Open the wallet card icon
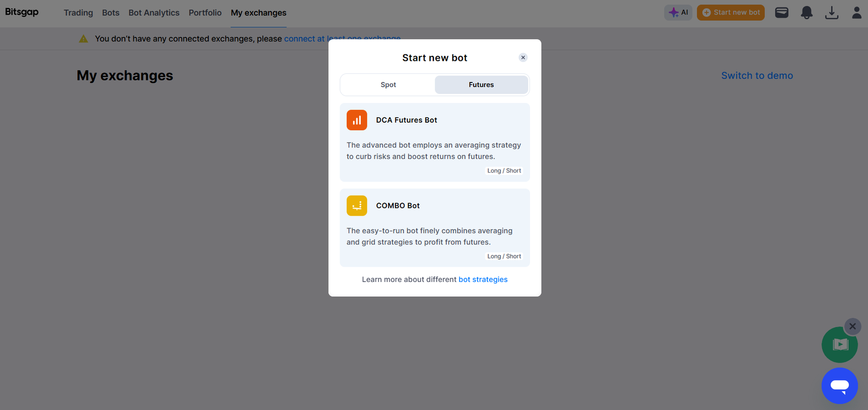Image resolution: width=868 pixels, height=410 pixels. pos(782,12)
